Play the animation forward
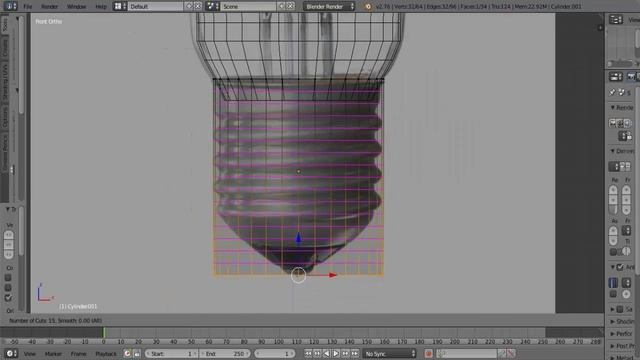This screenshot has height=360, width=640. click(x=336, y=353)
